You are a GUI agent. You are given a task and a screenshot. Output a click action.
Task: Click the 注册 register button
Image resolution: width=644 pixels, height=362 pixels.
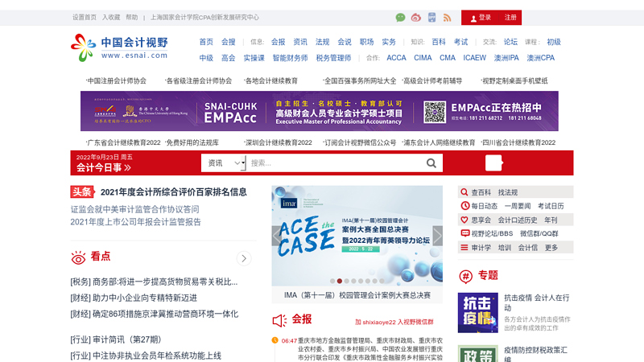click(x=510, y=18)
